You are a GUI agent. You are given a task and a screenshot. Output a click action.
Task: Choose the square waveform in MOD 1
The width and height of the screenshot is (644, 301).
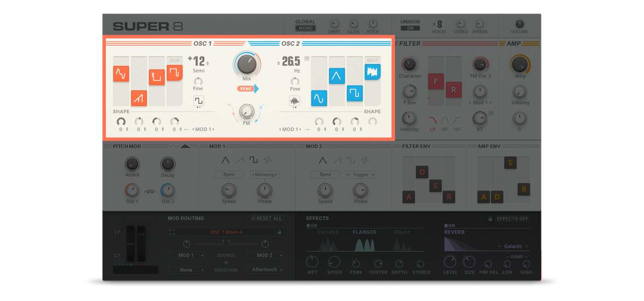click(253, 160)
